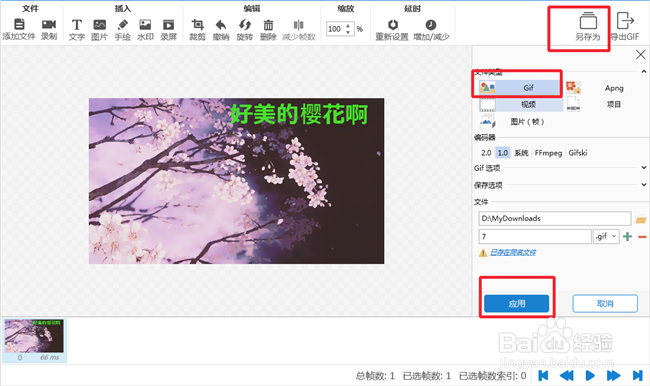650x386 pixels.
Task: Browse for a folder with the folder icon
Action: 641,219
